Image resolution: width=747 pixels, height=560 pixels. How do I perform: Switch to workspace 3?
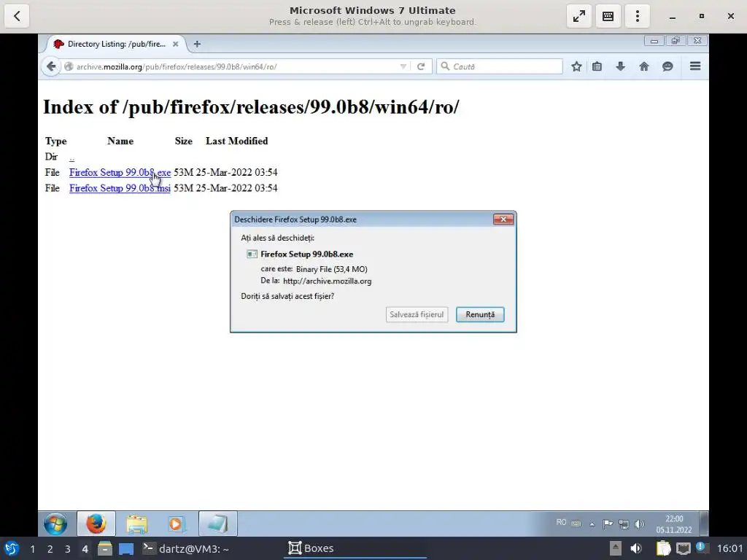(x=68, y=549)
